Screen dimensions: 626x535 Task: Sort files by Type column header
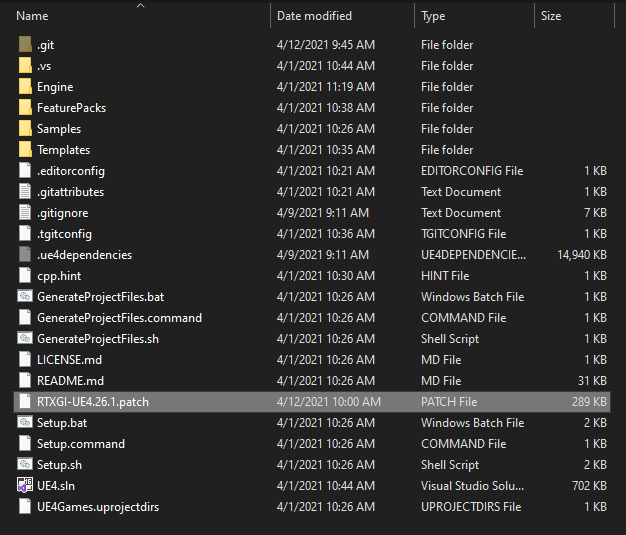(434, 16)
